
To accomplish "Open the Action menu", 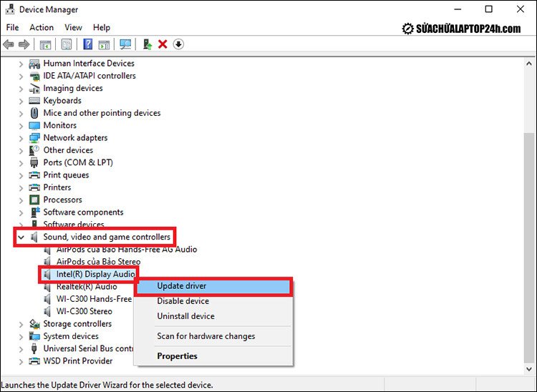I will pos(42,27).
